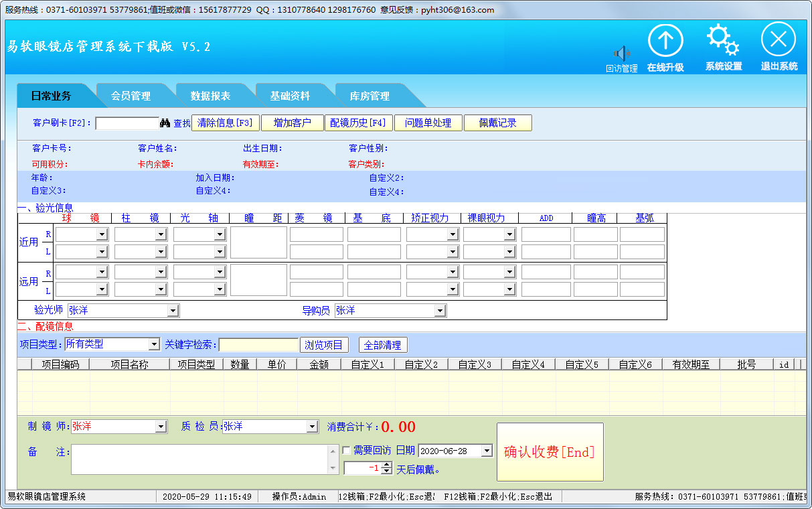This screenshot has width=812, height=509.
Task: Decrease 天后佩戴 days stepper down arrow
Action: pyautogui.click(x=386, y=471)
